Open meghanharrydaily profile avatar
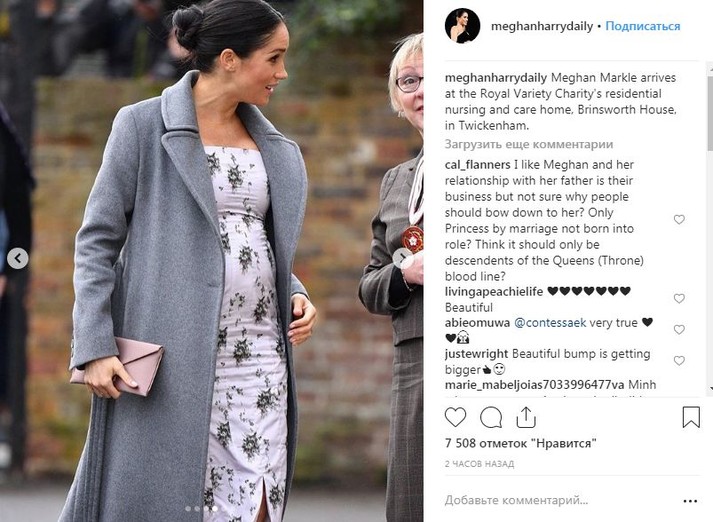The image size is (713, 522). point(462,26)
